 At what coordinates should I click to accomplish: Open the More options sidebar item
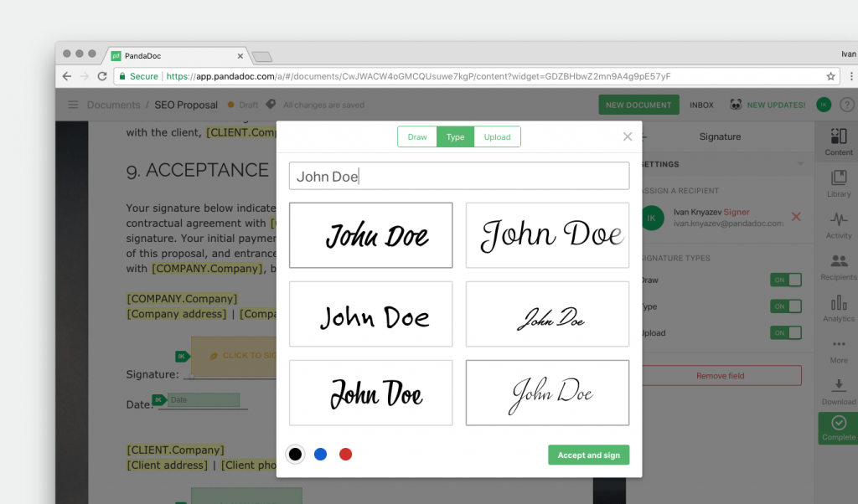[x=838, y=351]
